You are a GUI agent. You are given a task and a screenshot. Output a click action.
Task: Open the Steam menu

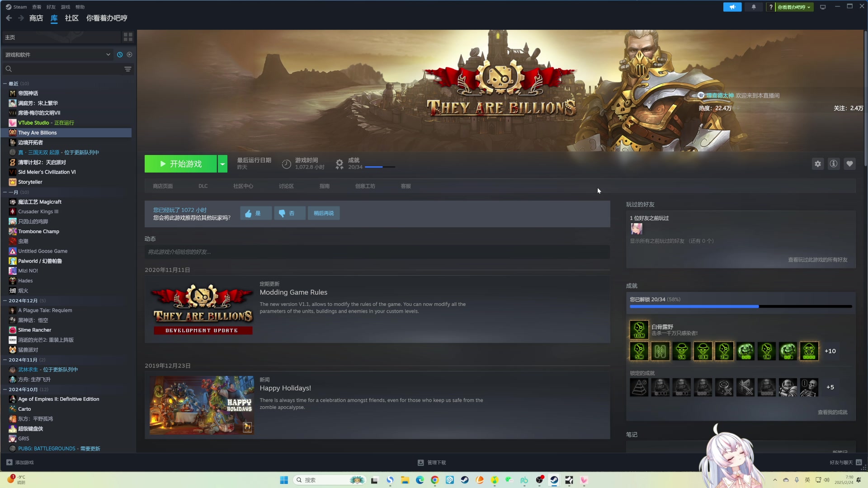pyautogui.click(x=16, y=7)
